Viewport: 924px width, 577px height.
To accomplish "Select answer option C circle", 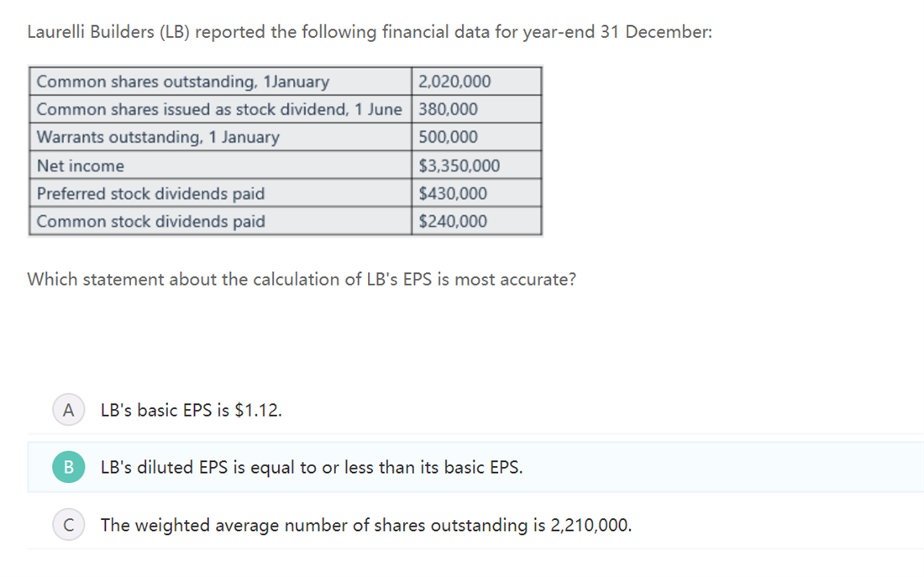I will [68, 525].
